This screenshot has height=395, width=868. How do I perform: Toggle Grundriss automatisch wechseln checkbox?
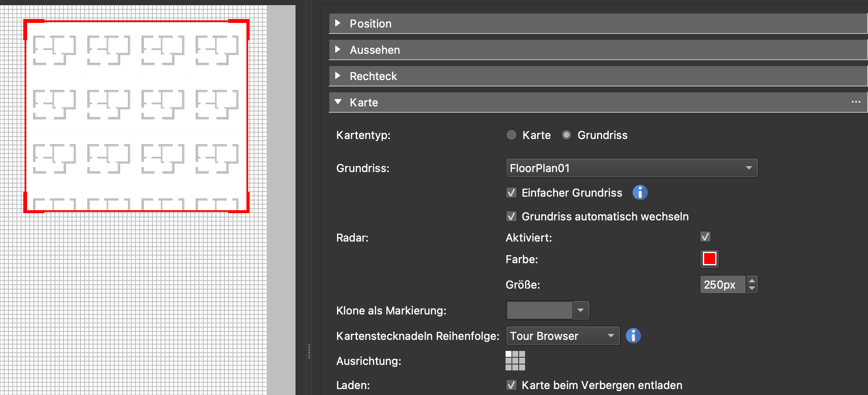[x=511, y=217]
